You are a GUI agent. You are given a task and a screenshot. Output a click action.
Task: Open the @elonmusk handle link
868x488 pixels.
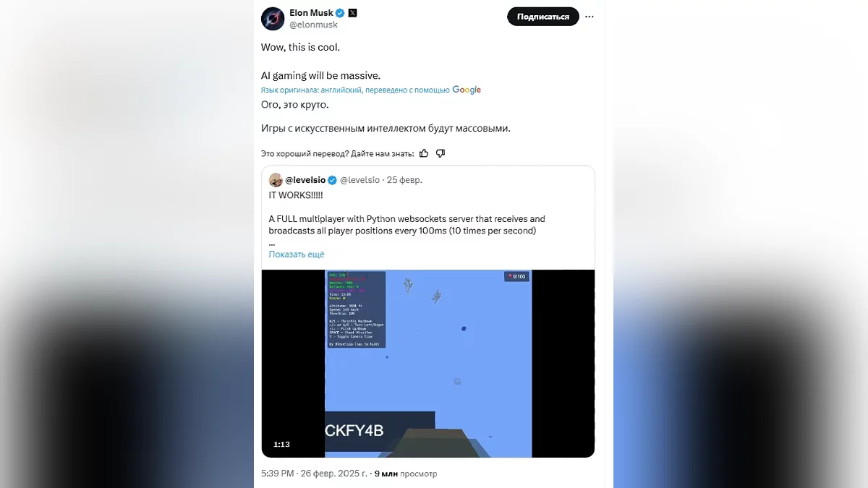(314, 25)
